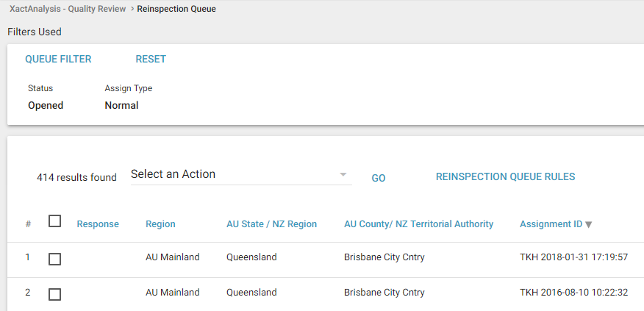Click the dropdown arrow beside Select an Action

343,175
